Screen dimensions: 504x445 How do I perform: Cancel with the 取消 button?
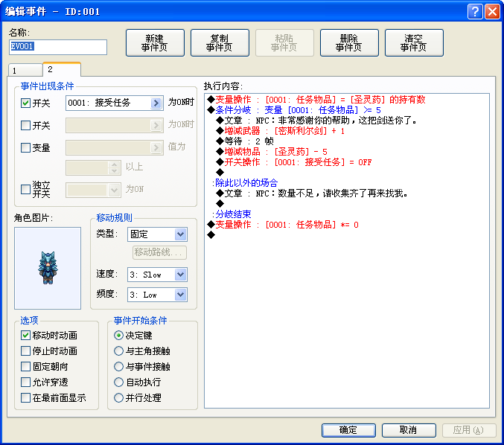tap(409, 430)
